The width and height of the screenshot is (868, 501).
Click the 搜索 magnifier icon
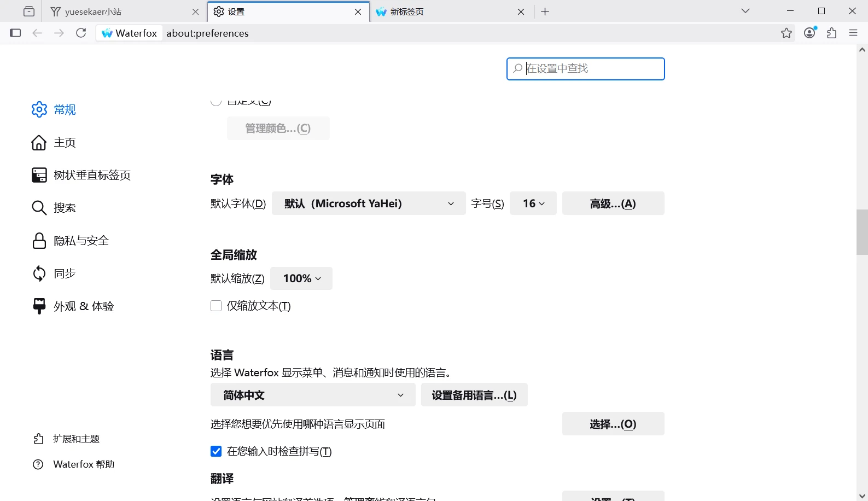39,208
